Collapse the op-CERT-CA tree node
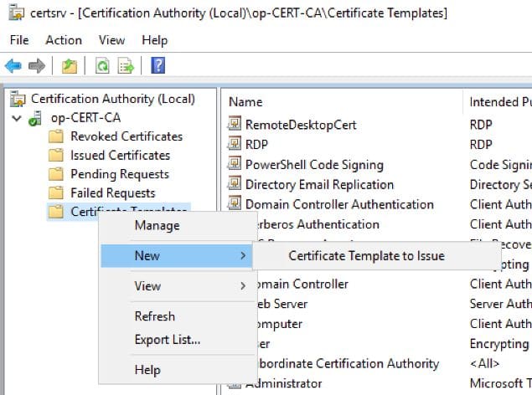 point(16,118)
